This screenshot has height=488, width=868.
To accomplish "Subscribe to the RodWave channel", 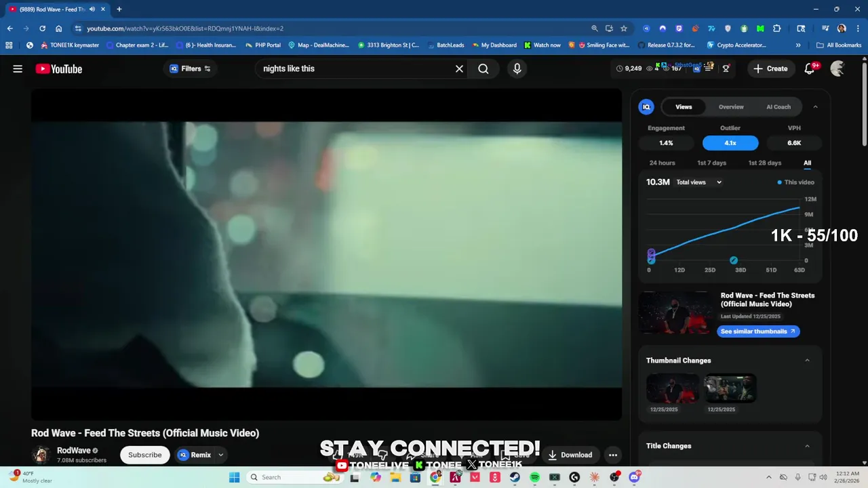I will coord(145,455).
